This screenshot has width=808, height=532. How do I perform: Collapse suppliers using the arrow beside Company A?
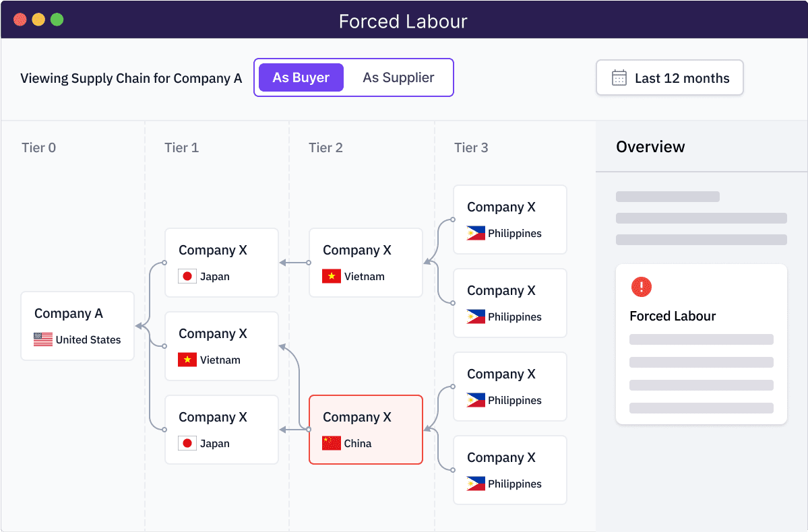[139, 325]
